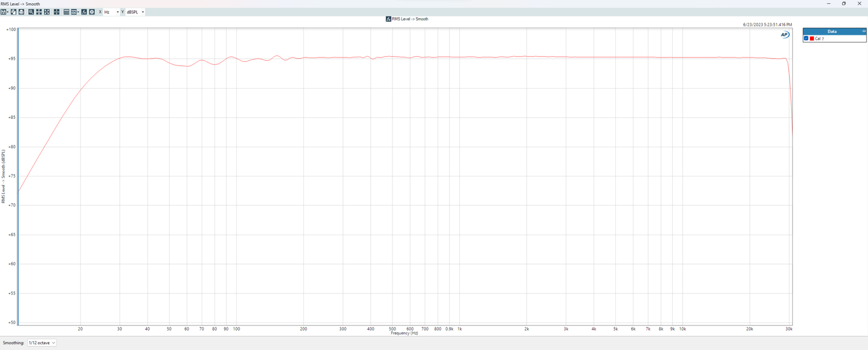This screenshot has height=350, width=868.
Task: Click the print graph icon
Action: [21, 12]
